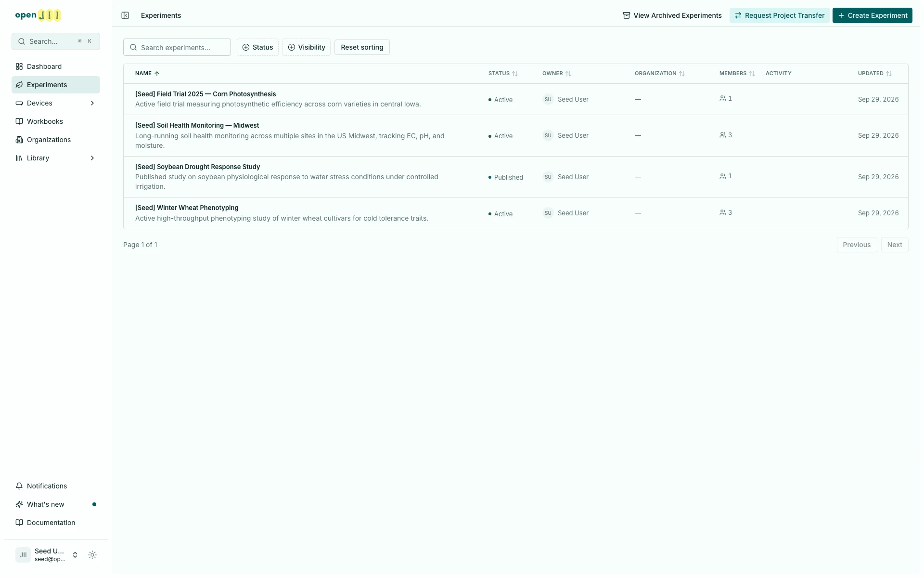Click View Archived Experiments

(x=672, y=15)
